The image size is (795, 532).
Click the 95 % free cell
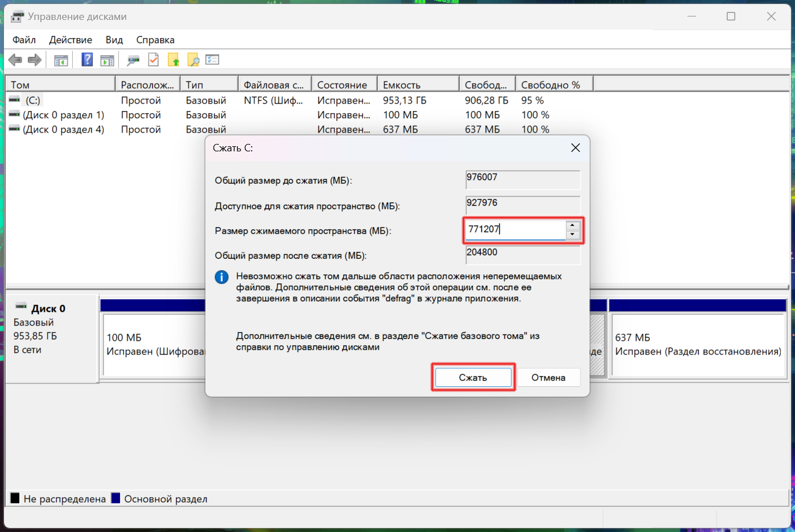click(x=533, y=100)
